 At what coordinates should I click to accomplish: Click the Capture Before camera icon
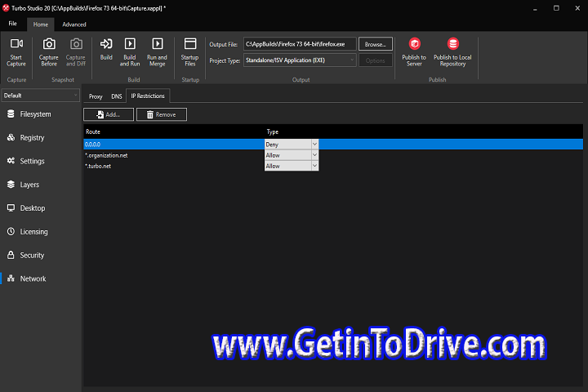[x=49, y=44]
